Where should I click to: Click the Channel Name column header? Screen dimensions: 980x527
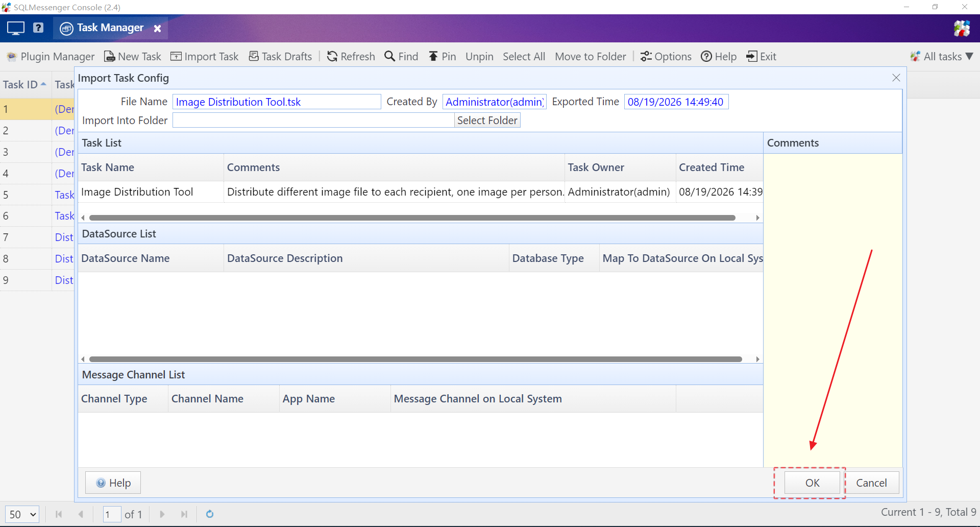(224, 399)
